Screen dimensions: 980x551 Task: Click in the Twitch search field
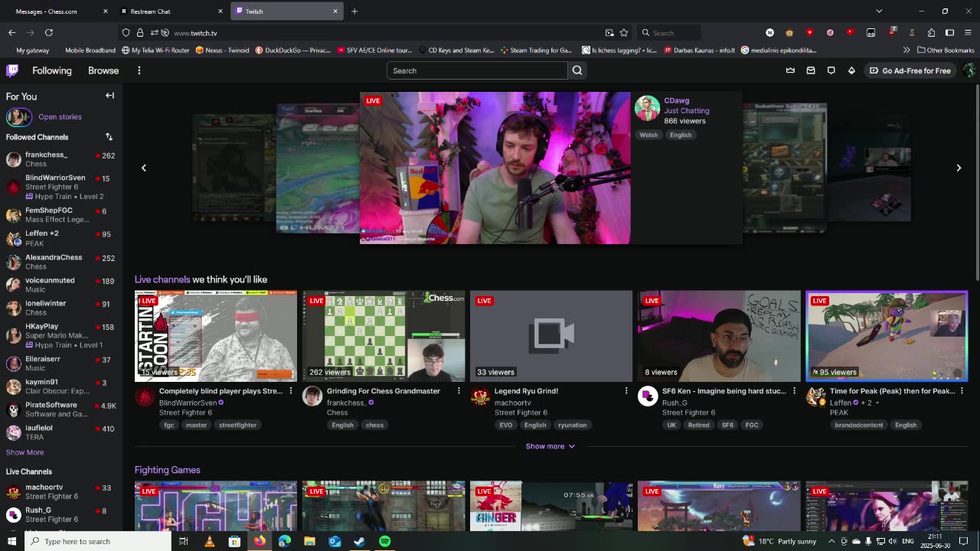click(x=477, y=70)
